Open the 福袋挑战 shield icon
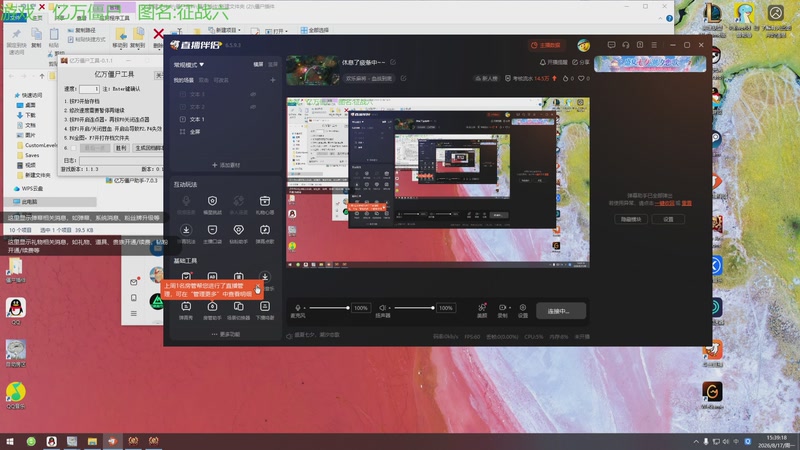Image resolution: width=800 pixels, height=450 pixels. (x=212, y=201)
